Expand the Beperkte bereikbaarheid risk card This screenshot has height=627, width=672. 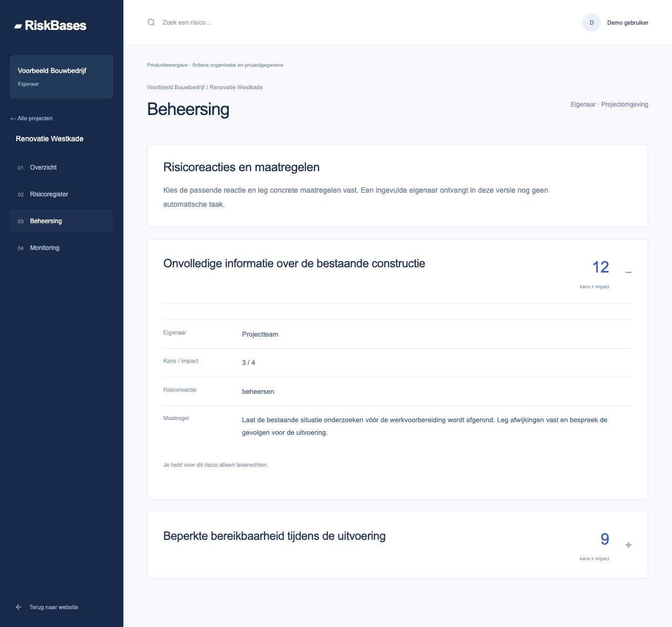pos(628,545)
